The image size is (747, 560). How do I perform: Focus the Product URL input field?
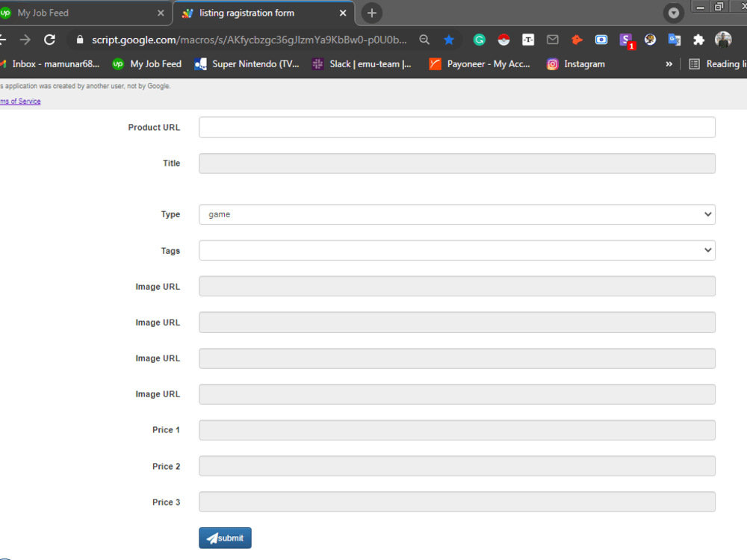pos(457,127)
